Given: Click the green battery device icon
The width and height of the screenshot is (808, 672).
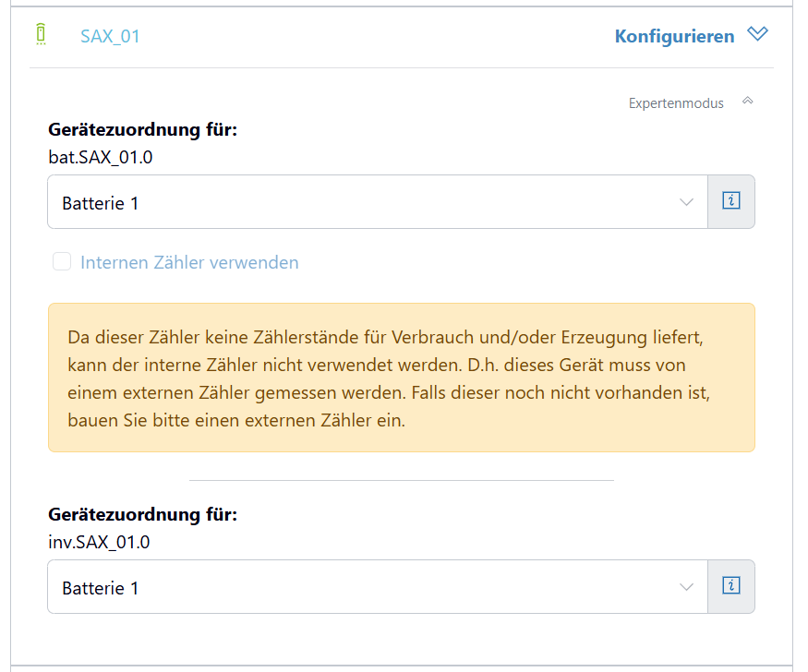Looking at the screenshot, I should coord(41,35).
